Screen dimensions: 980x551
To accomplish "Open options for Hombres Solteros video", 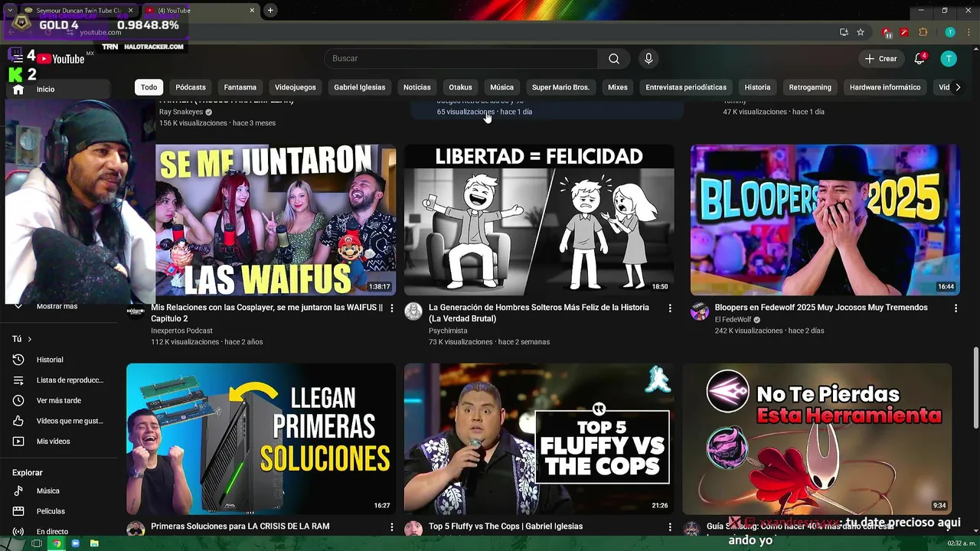I will click(x=670, y=308).
